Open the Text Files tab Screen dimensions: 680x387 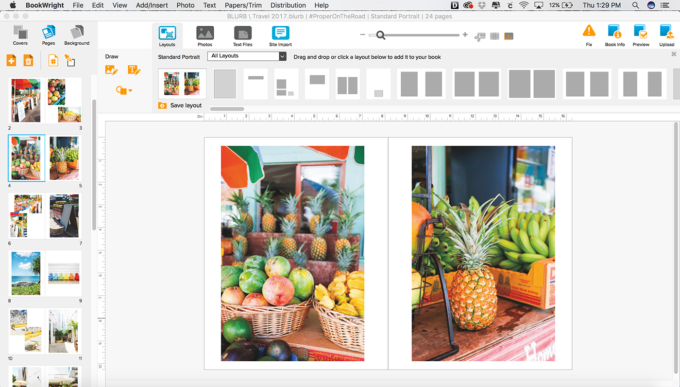[x=242, y=36]
